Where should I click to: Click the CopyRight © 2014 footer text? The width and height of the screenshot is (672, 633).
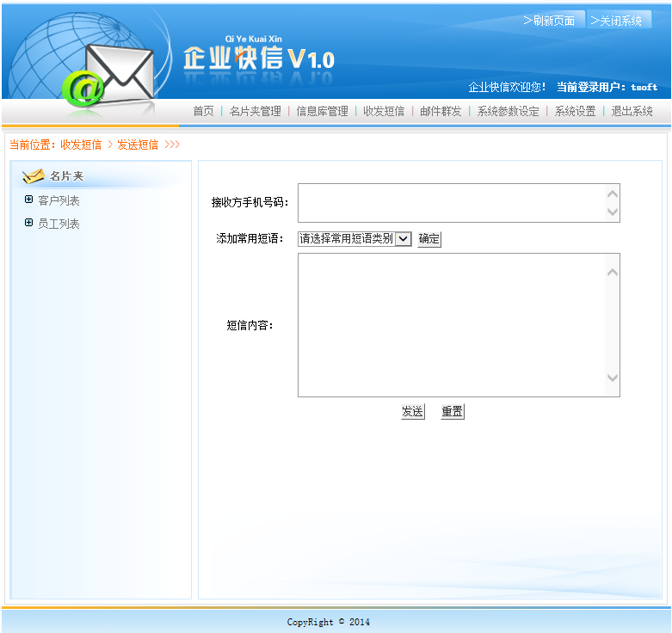click(x=329, y=622)
